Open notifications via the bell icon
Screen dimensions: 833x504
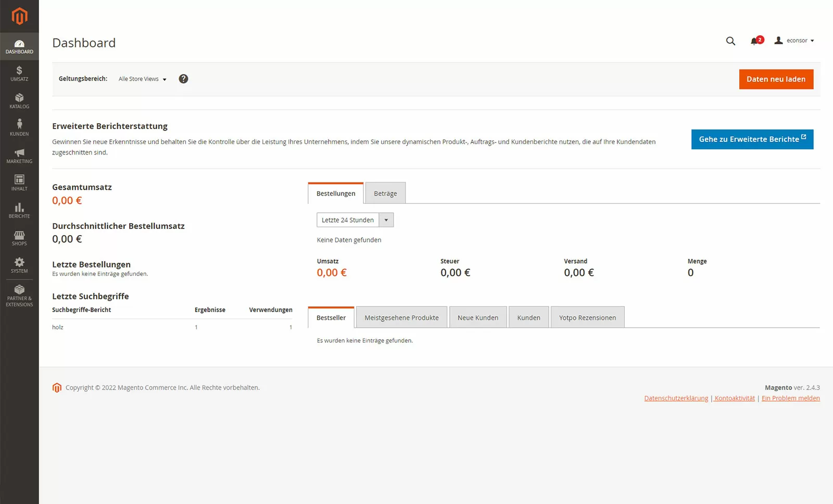coord(754,41)
